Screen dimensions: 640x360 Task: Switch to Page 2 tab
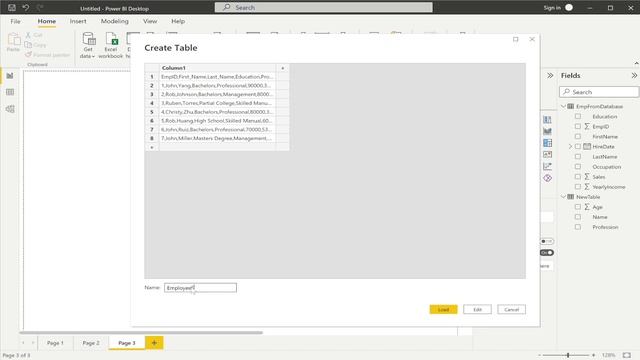pos(91,343)
